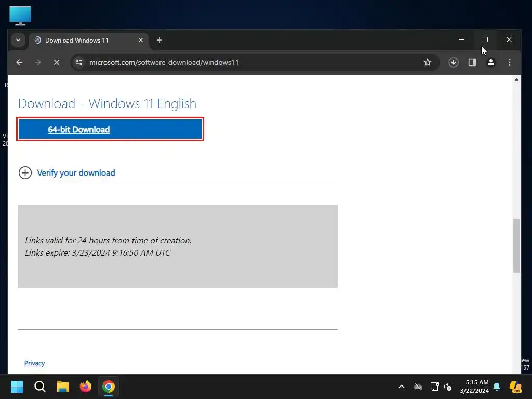Open Chrome's three-dot menu

[509, 62]
